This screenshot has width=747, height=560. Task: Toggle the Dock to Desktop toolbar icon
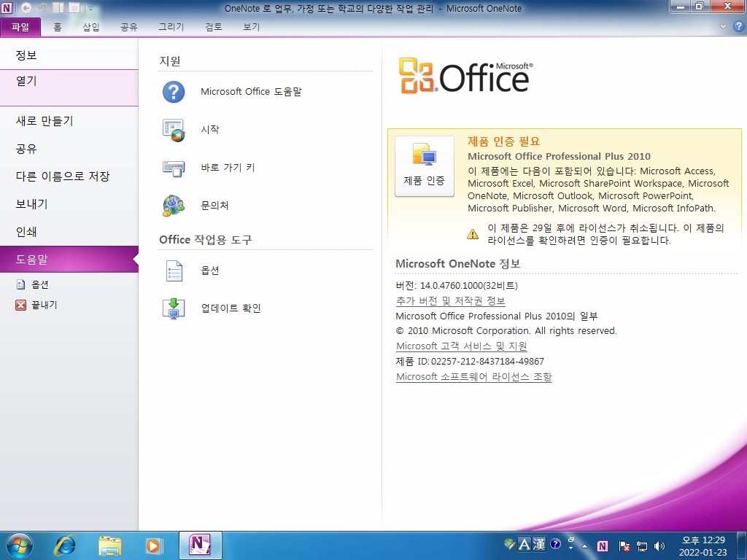[x=58, y=7]
